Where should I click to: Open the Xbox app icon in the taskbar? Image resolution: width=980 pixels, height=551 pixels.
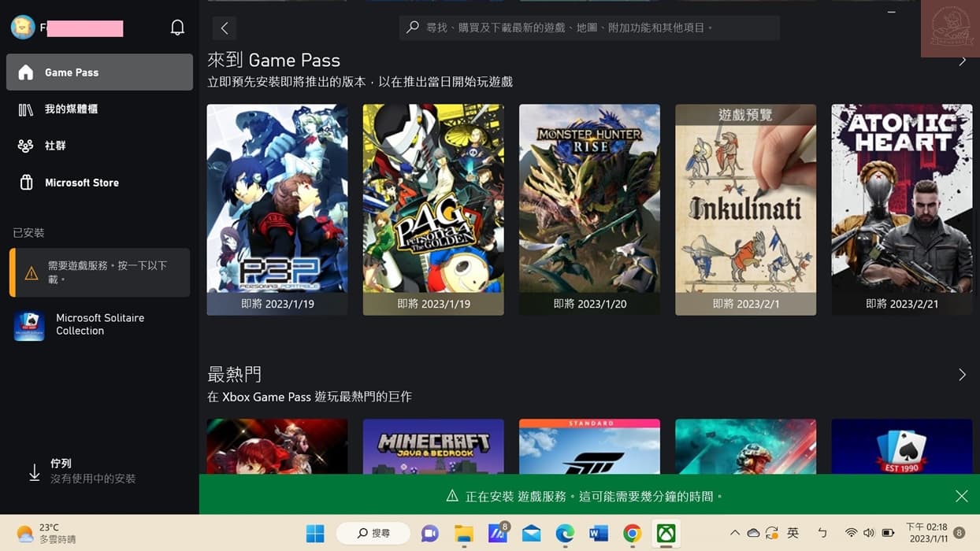(666, 533)
